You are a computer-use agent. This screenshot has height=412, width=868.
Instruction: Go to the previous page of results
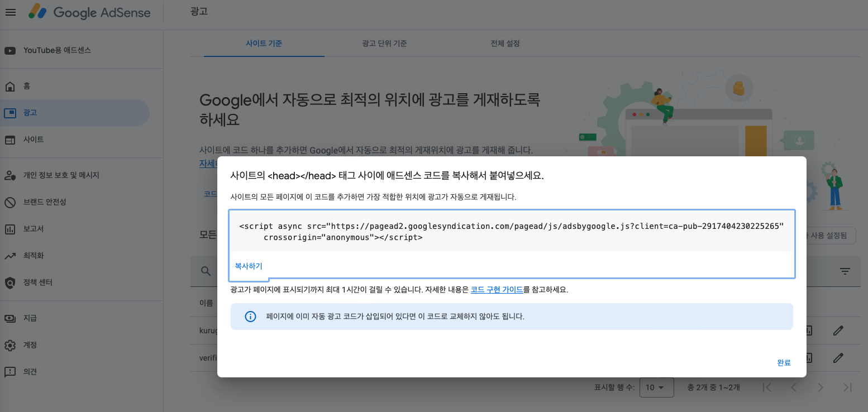pyautogui.click(x=794, y=387)
